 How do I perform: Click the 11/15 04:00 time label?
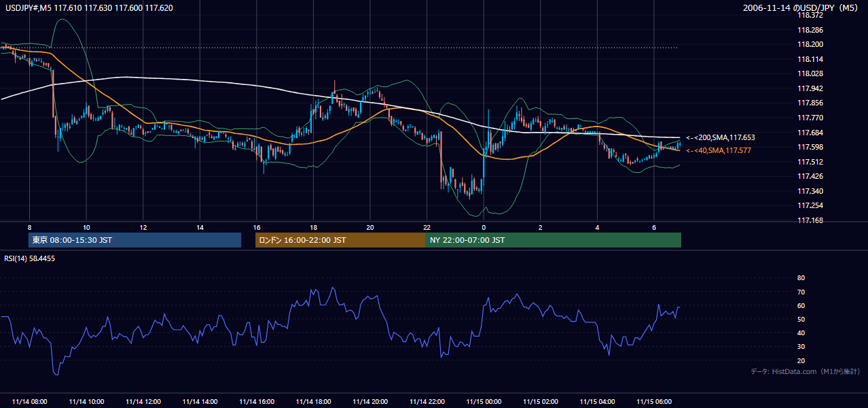597,402
